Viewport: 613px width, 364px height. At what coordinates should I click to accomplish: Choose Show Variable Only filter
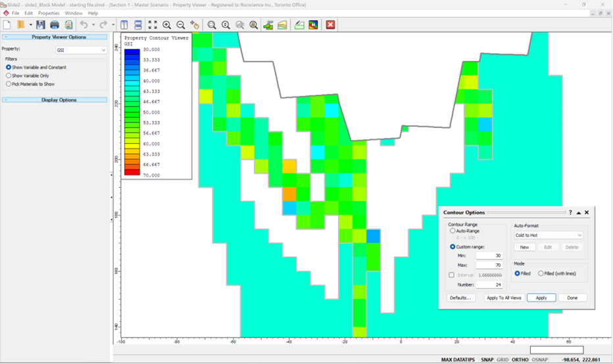[x=9, y=76]
